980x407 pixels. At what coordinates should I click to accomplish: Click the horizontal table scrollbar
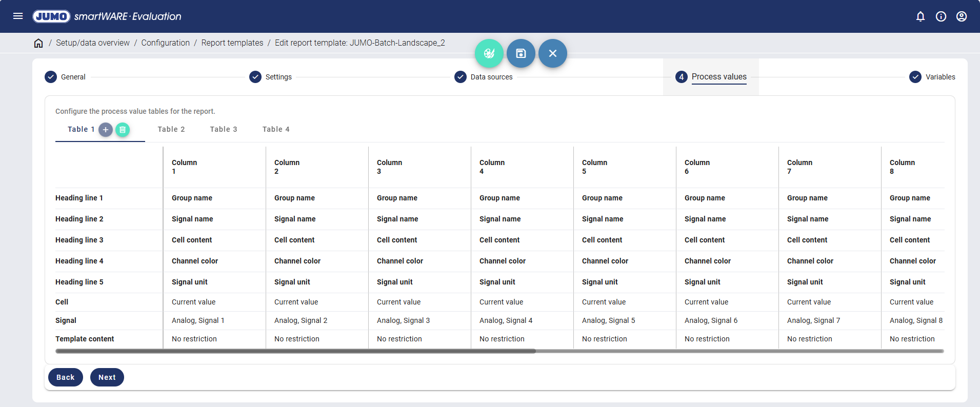(295, 351)
